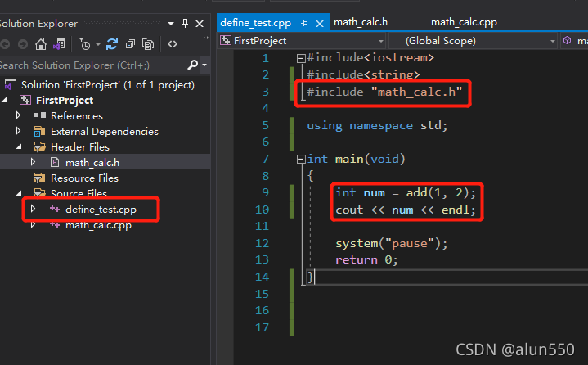Expand the External Dependencies node
This screenshot has height=365, width=588.
click(18, 131)
